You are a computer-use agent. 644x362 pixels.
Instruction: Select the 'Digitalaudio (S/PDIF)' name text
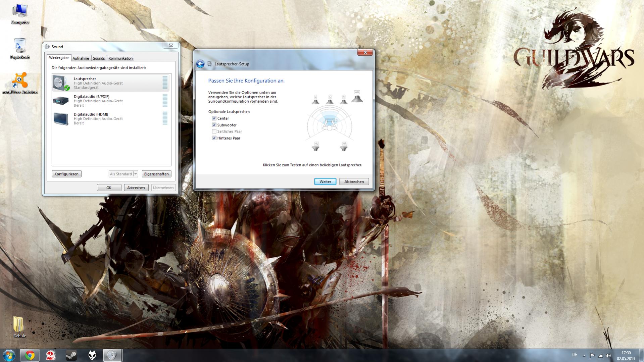[92, 97]
